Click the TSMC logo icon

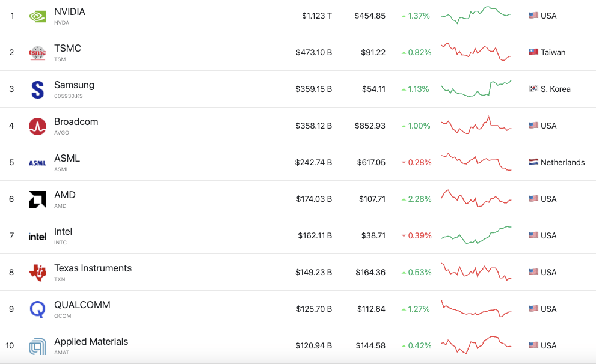click(38, 53)
